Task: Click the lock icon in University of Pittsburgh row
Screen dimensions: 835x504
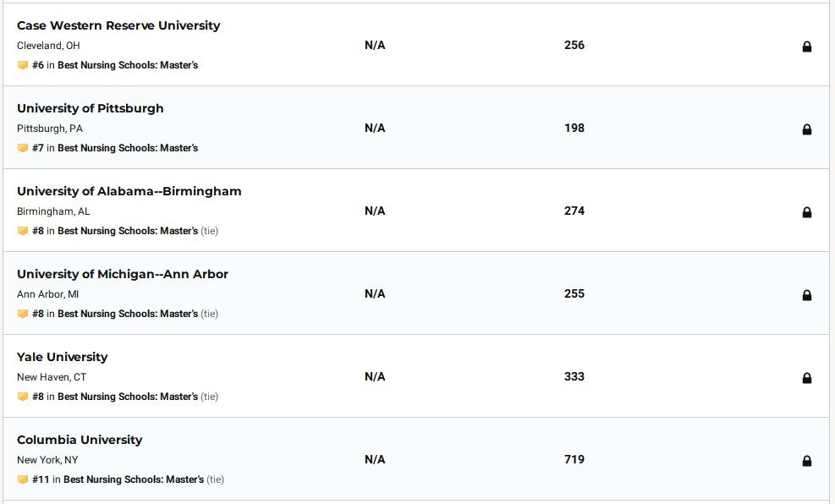Action: click(x=807, y=129)
